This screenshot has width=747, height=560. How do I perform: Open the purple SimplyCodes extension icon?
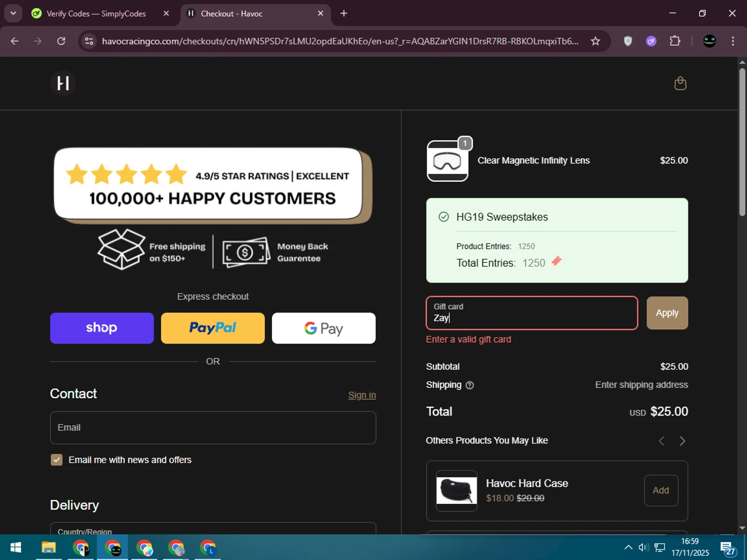[x=651, y=41]
